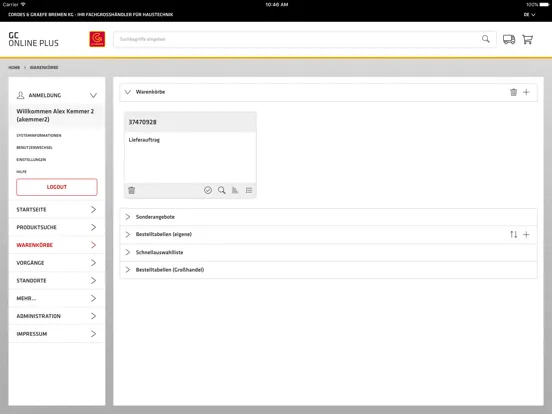552x414 pixels.
Task: Open Einstellungen link
Action: (x=31, y=159)
